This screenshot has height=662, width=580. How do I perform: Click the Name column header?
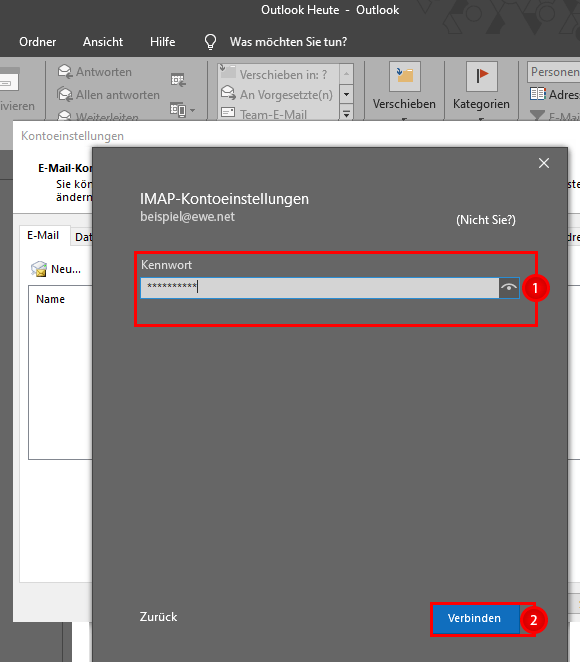pos(51,299)
